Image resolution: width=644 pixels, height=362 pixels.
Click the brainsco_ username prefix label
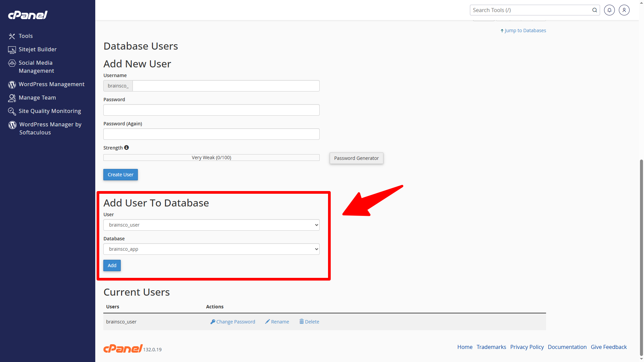(x=118, y=86)
